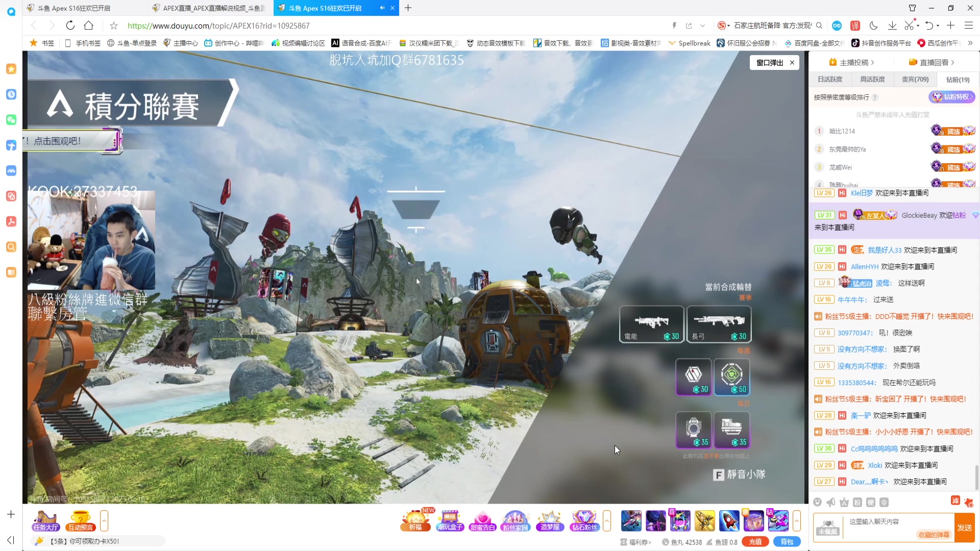This screenshot has height=551, width=980.
Task: Click the 梗 meme icon in chat toolbar
Action: coord(871,502)
